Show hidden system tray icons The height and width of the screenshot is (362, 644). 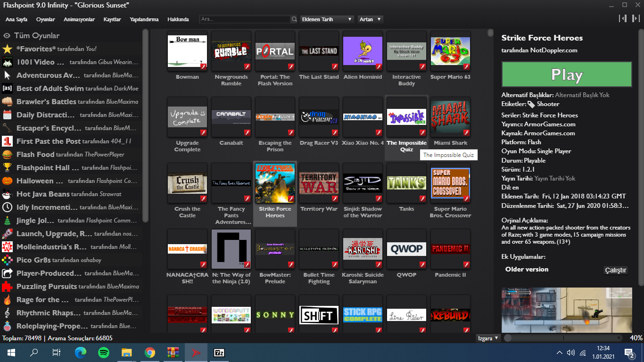[x=559, y=353]
